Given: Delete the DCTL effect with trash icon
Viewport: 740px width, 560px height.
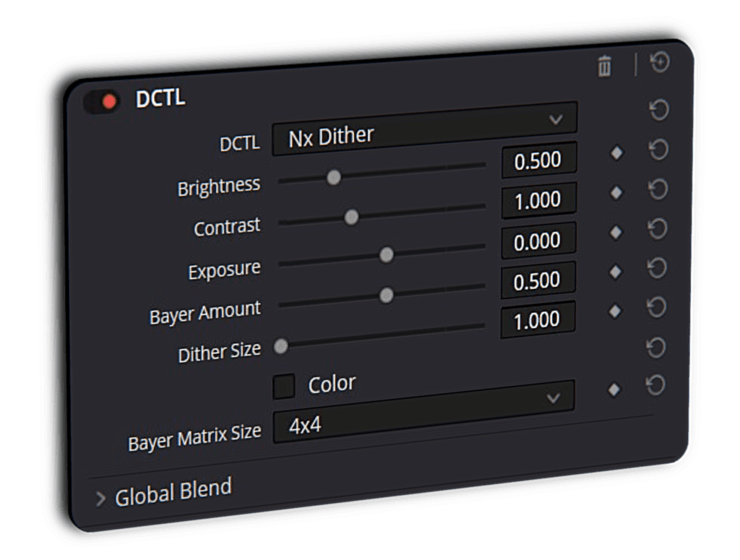Looking at the screenshot, I should coord(605,66).
